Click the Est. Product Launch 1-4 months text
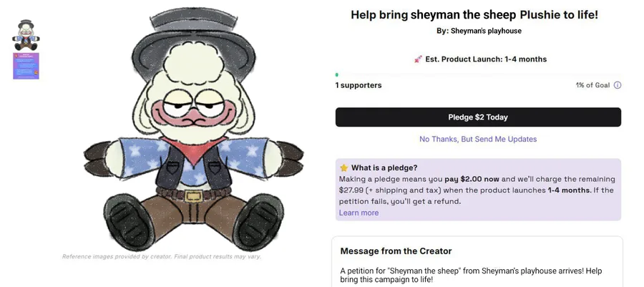Viewport: 644px width, 287px height. (x=486, y=59)
